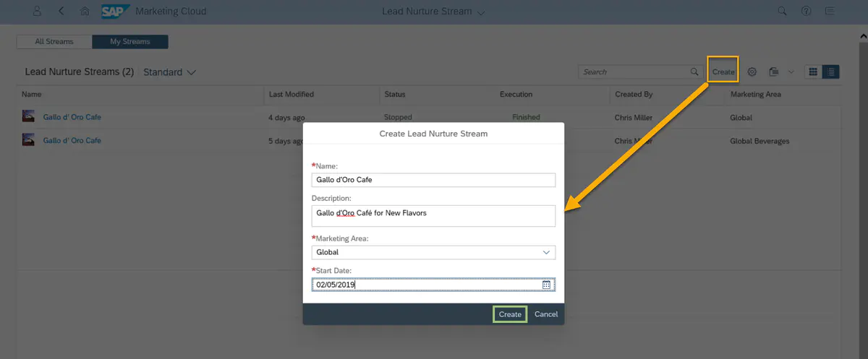This screenshot has height=359, width=868.
Task: Click the Status column header
Action: pos(395,95)
